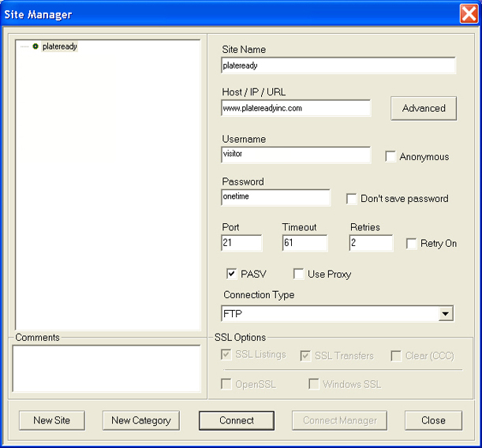The image size is (482, 448).
Task: Click the Port field showing 21
Action: (241, 243)
